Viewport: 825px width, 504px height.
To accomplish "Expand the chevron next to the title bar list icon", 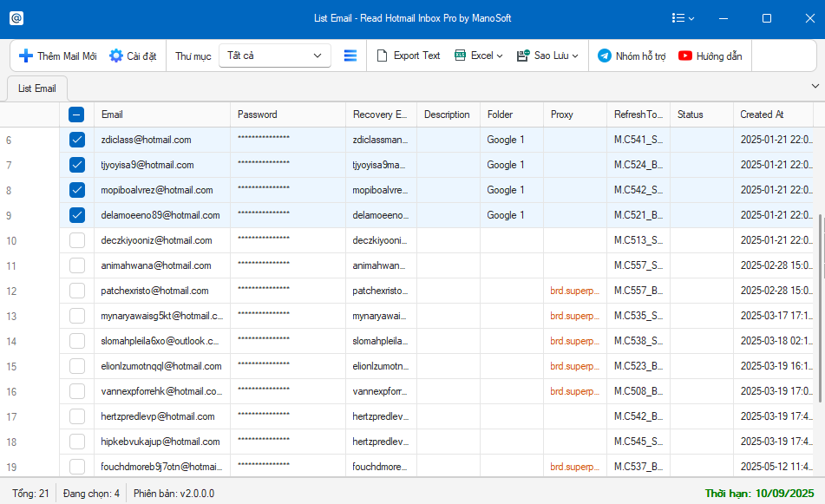I will 691,19.
